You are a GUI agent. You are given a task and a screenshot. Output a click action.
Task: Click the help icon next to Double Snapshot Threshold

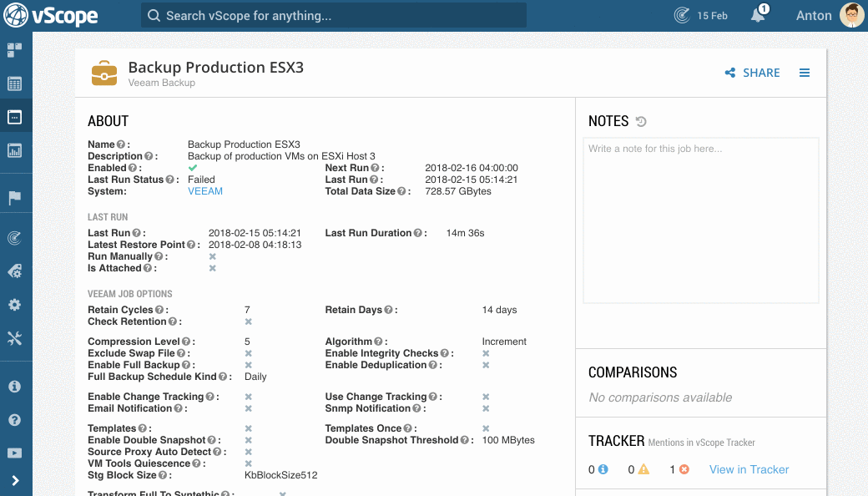(x=464, y=440)
